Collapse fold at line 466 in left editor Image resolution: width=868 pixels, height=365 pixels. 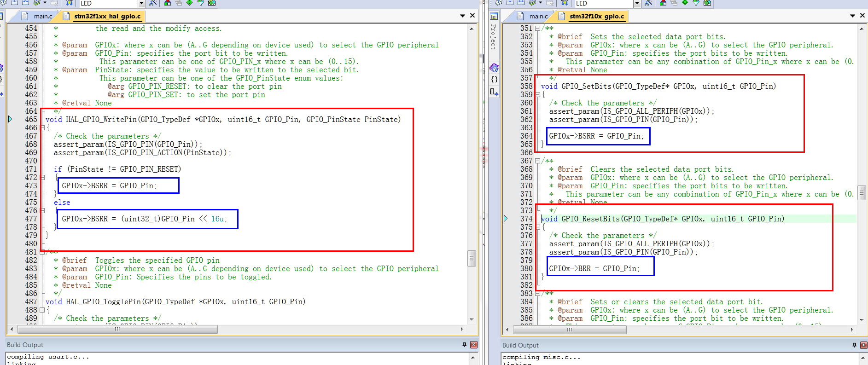[42, 128]
